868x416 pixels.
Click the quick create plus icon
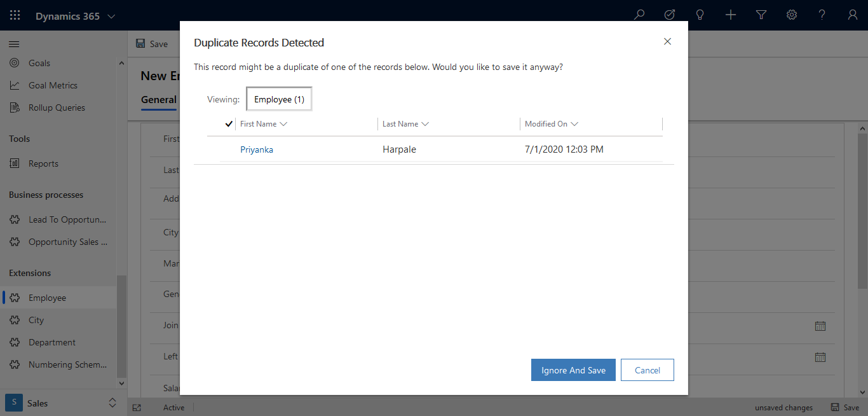[x=731, y=14]
